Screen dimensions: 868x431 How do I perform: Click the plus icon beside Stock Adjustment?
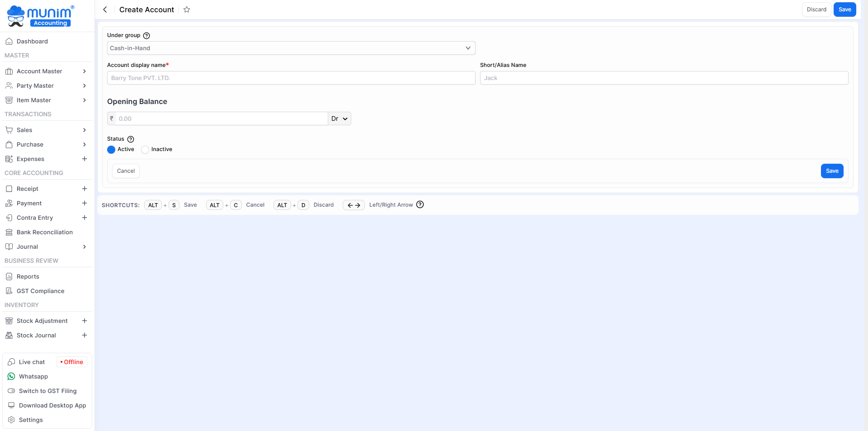point(84,321)
